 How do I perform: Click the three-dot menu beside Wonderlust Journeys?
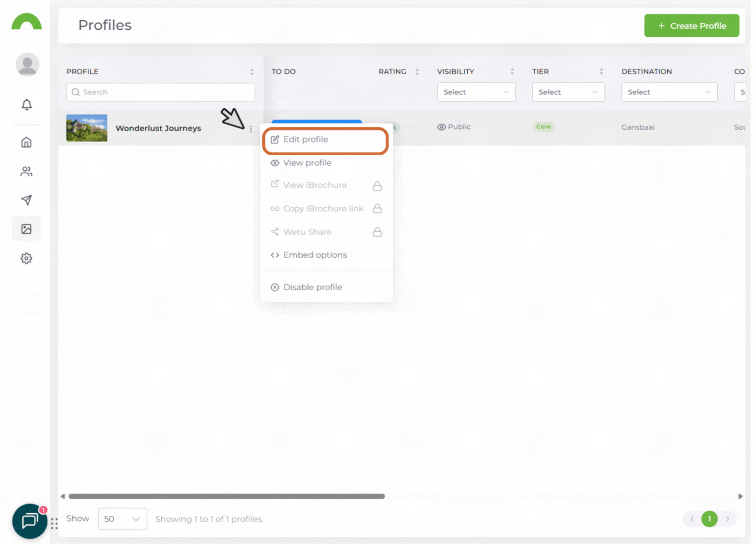click(250, 129)
